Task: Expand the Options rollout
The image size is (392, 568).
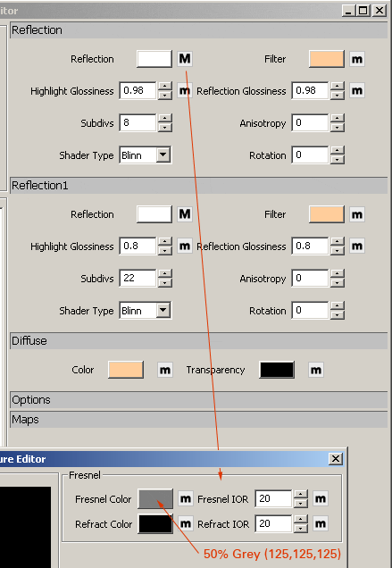Action: [198, 399]
